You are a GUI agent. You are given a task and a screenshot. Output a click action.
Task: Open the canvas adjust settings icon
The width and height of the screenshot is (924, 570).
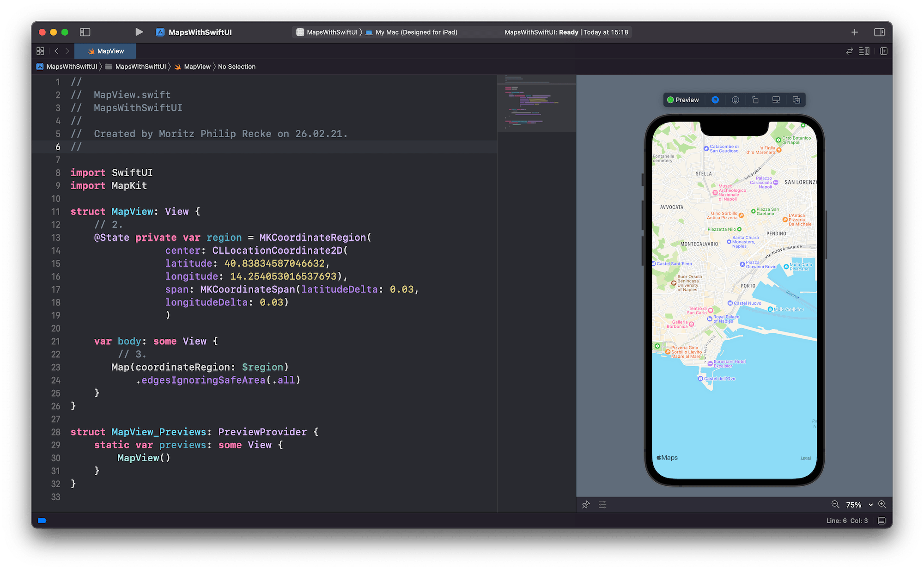coord(602,504)
